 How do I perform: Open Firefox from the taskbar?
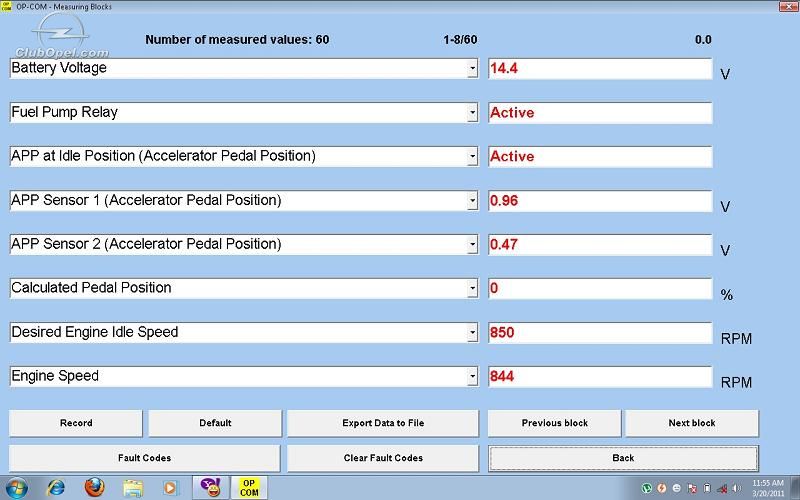tap(94, 488)
